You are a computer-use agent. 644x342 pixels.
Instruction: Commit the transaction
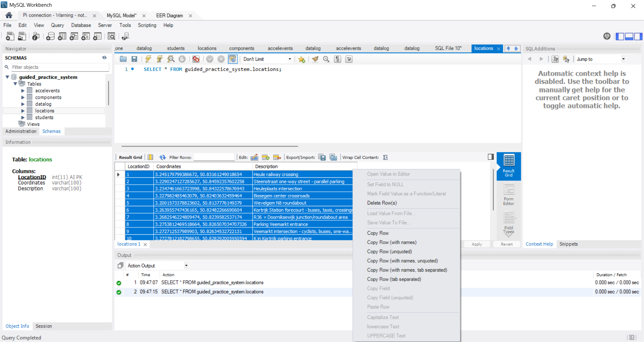210,59
